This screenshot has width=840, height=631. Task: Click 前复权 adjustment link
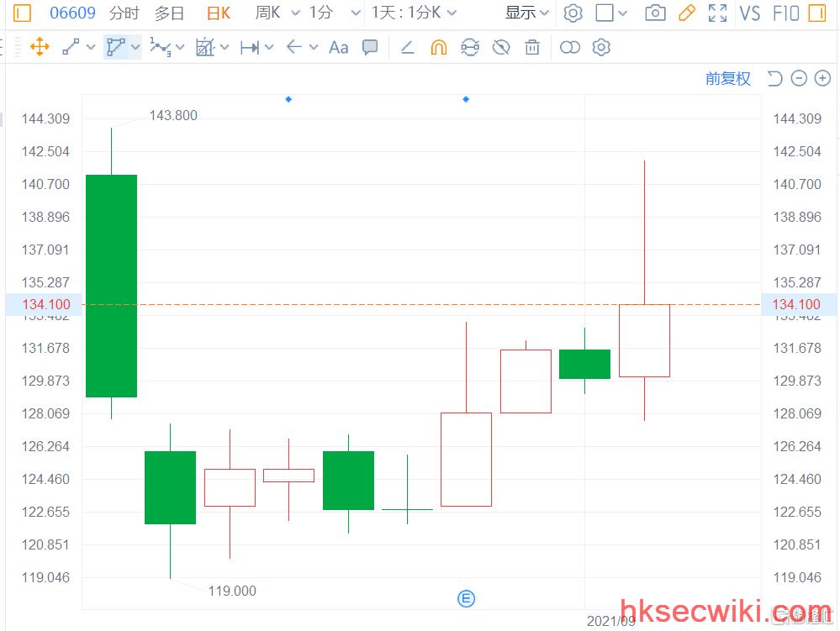point(728,79)
